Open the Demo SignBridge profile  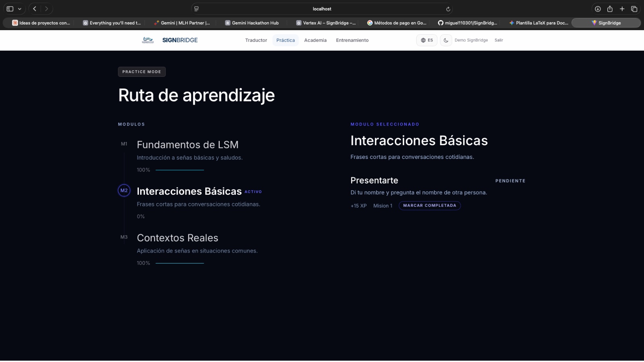coord(471,40)
